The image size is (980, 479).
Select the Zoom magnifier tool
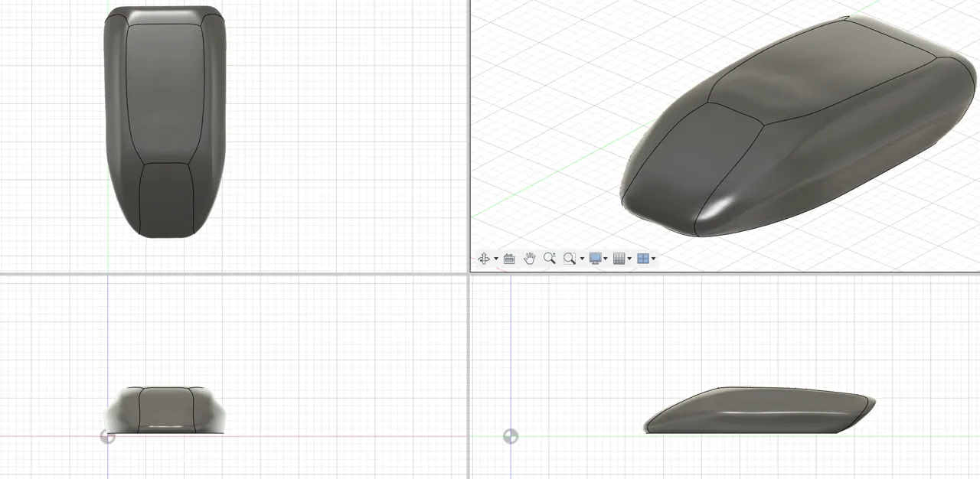click(549, 259)
